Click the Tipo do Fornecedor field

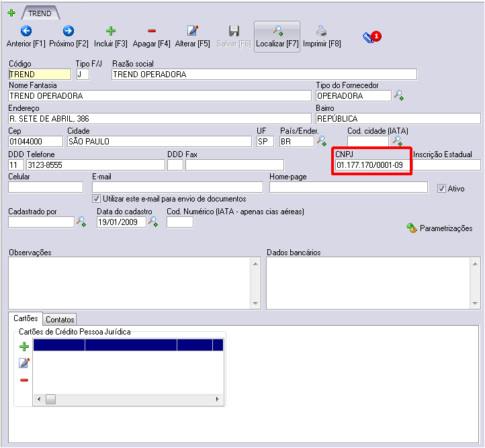point(353,96)
